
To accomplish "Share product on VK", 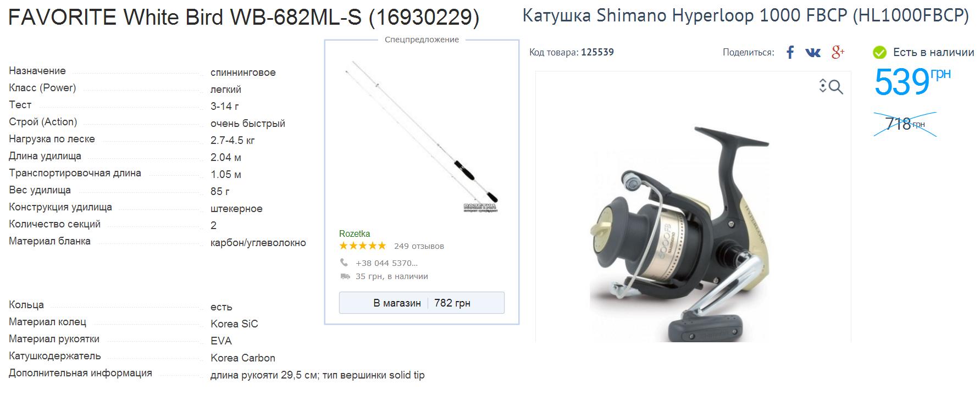I will [x=813, y=52].
